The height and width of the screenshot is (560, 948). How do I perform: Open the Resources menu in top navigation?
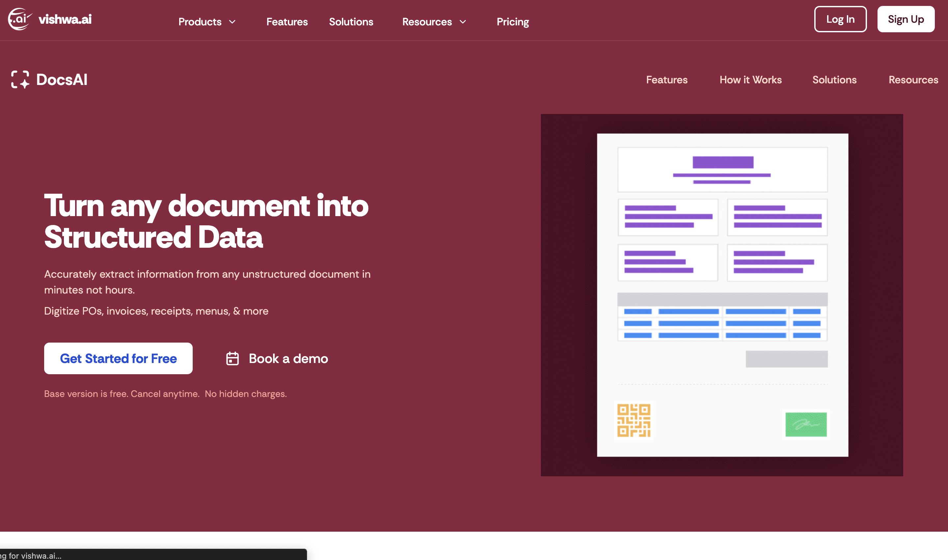tap(427, 22)
